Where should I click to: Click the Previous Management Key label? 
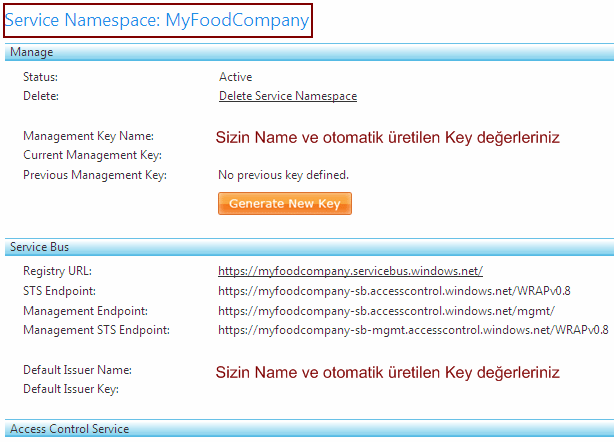click(x=94, y=175)
